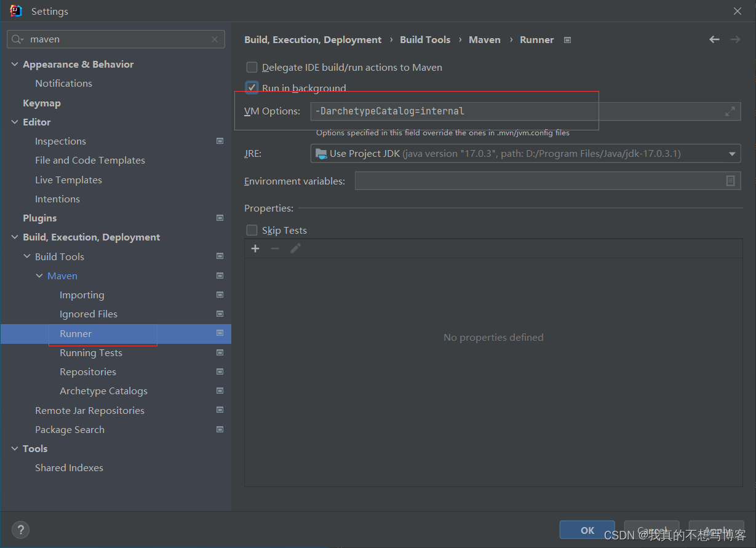
Task: Open environment variables list icon
Action: tap(730, 181)
